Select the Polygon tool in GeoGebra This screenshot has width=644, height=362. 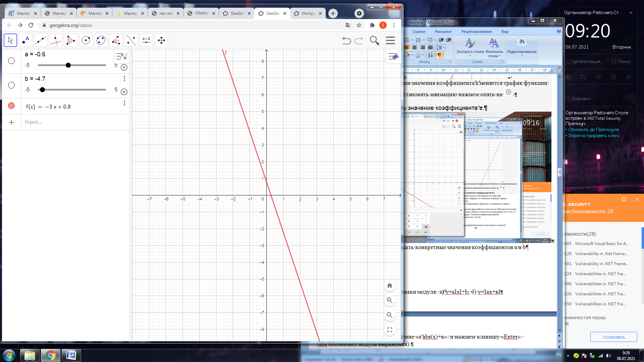[x=71, y=40]
